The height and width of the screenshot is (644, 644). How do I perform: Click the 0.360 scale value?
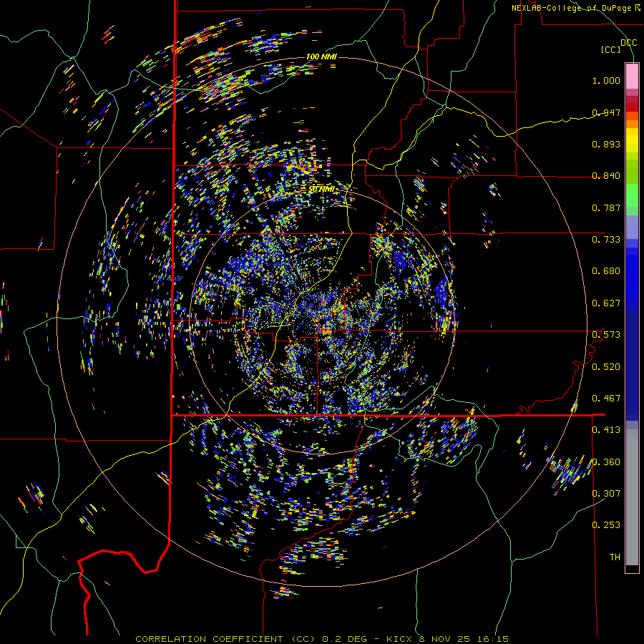tap(606, 462)
